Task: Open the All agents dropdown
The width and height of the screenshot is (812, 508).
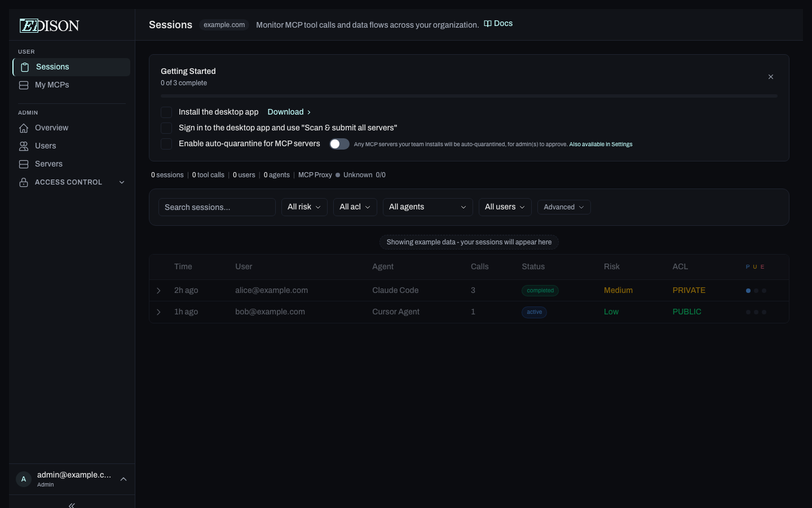Action: click(427, 207)
